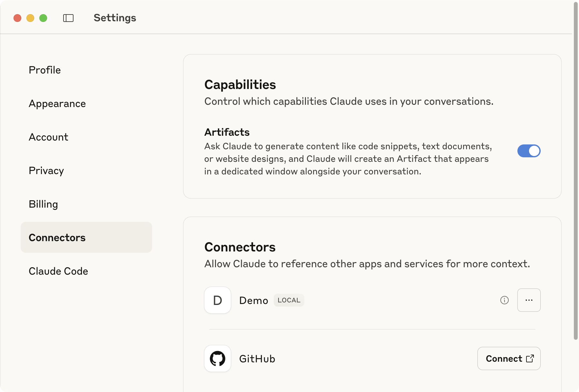Click the GitHub logo icon
The width and height of the screenshot is (579, 392).
(218, 358)
